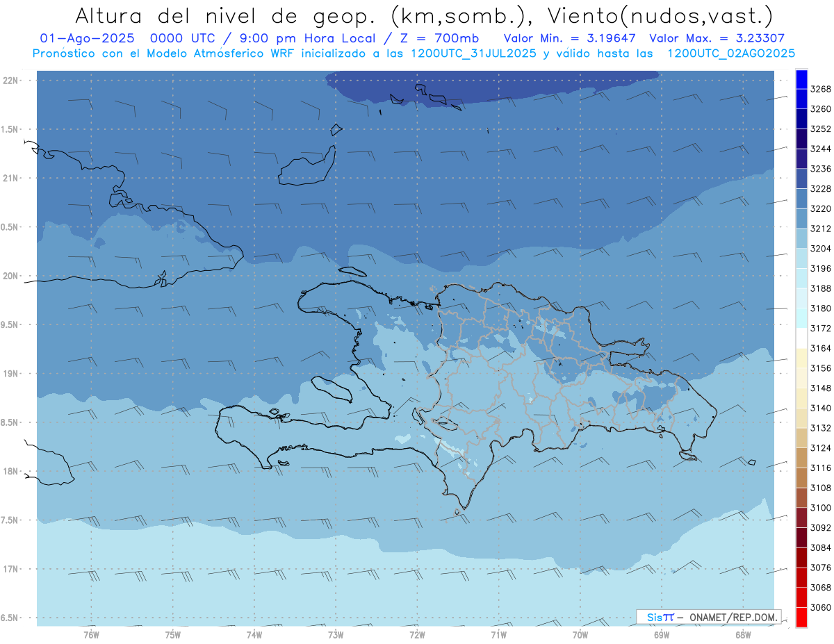Click the '76W' longitude label
The height and width of the screenshot is (644, 834).
tap(91, 634)
